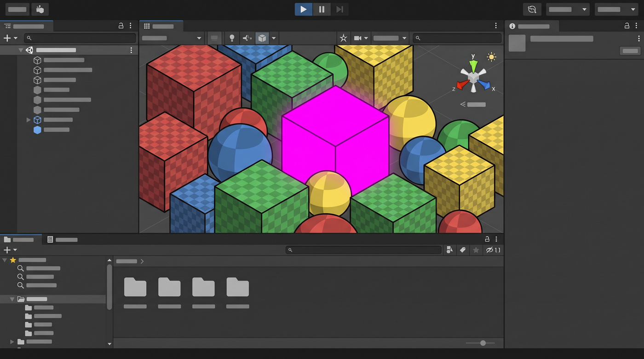644x359 pixels.
Task: Click the account button at far top left
Action: pyautogui.click(x=17, y=9)
